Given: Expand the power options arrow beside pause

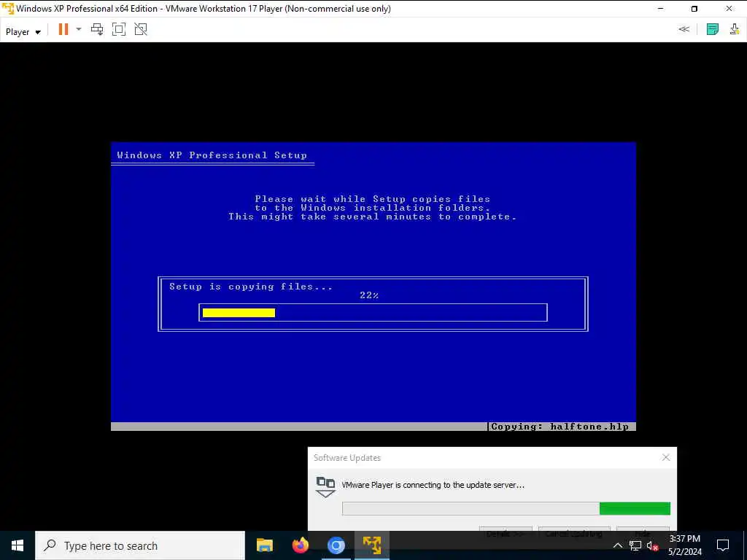Looking at the screenshot, I should click(x=79, y=29).
